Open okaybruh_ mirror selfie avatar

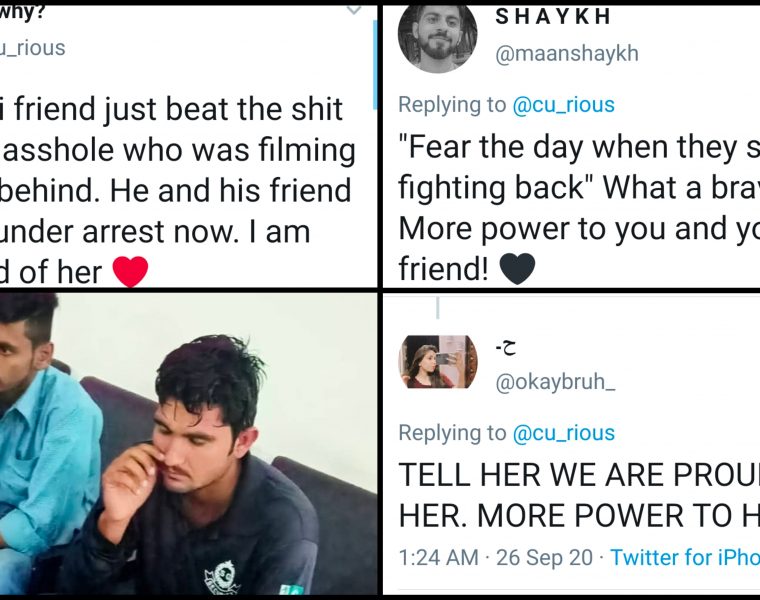438,362
